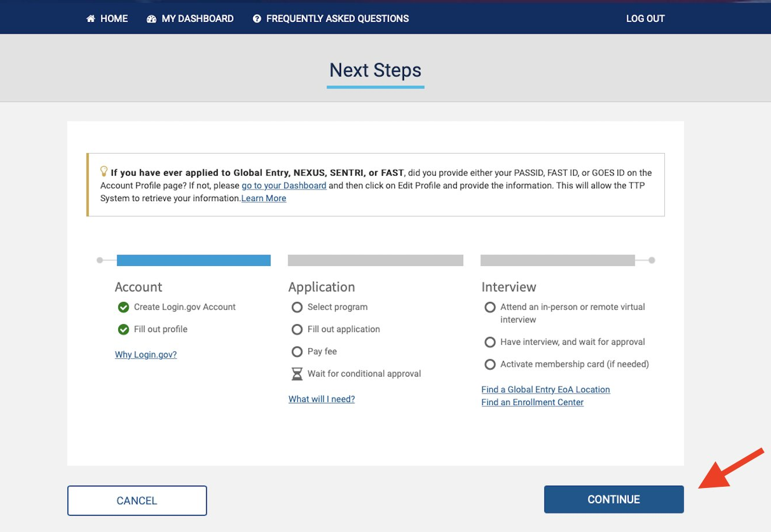Viewport: 771px width, 532px height.
Task: Open the Why Login.gov? link
Action: click(146, 355)
